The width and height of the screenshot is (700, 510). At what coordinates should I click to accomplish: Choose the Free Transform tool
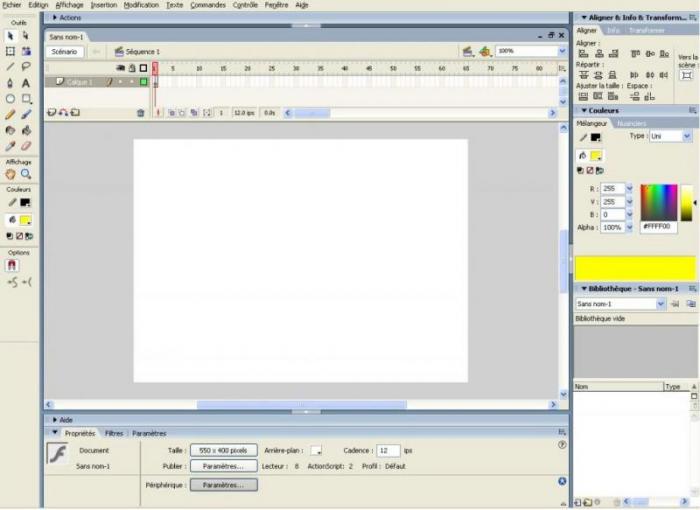10,51
